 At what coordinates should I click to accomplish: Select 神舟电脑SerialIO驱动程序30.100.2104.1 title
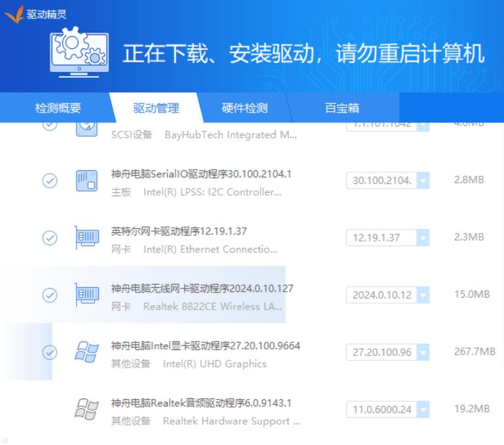tap(201, 174)
